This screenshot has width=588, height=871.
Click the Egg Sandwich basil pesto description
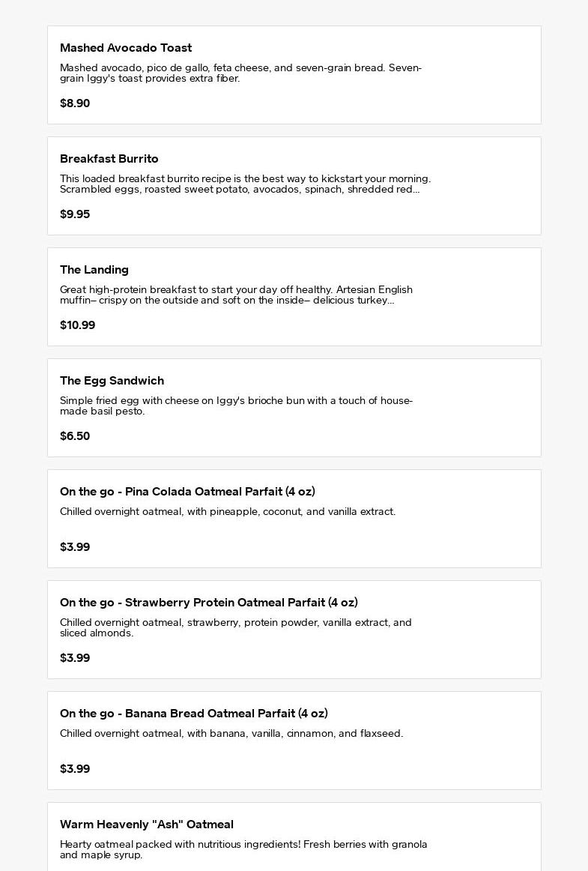click(x=236, y=406)
